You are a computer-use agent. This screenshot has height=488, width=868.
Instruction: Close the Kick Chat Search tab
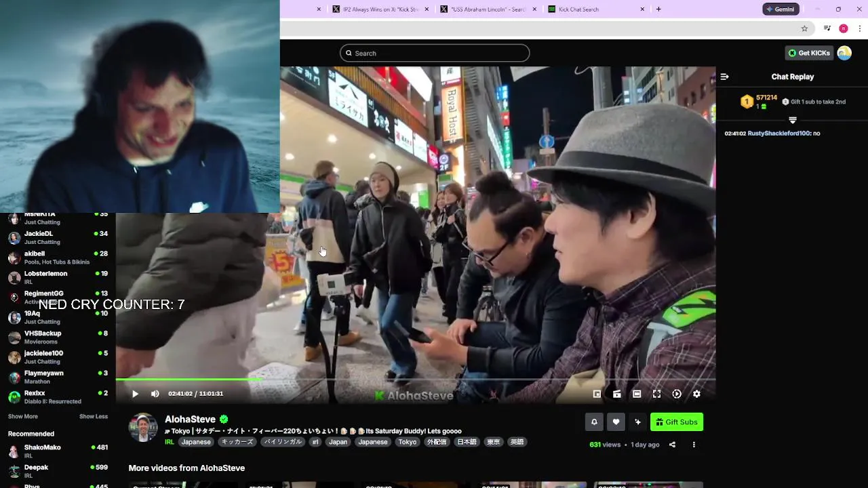pos(642,9)
